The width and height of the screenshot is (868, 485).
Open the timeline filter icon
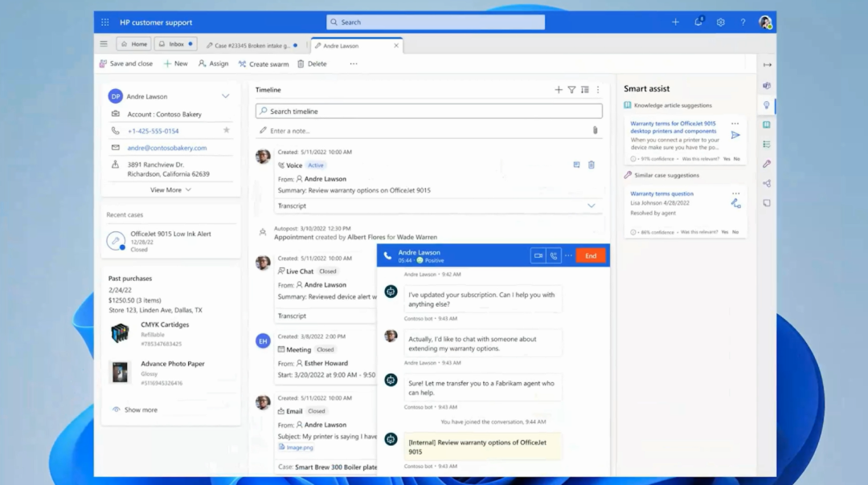[571, 90]
